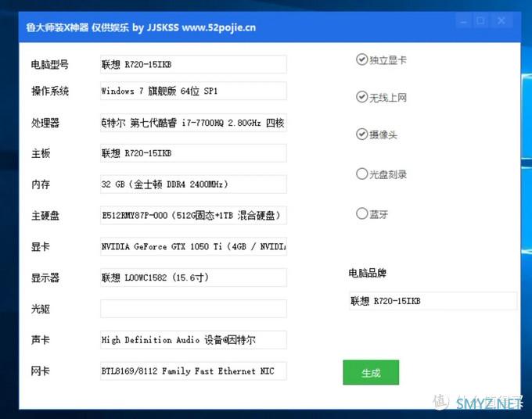Close the 鲁大师装X神器 window
Screen dimensions: 532x419
click(x=501, y=21)
